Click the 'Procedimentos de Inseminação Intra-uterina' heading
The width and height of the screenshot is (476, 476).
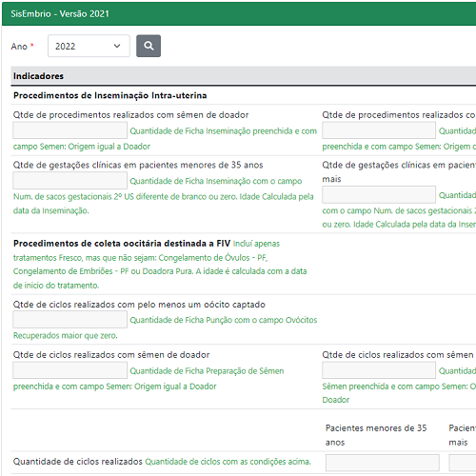110,95
